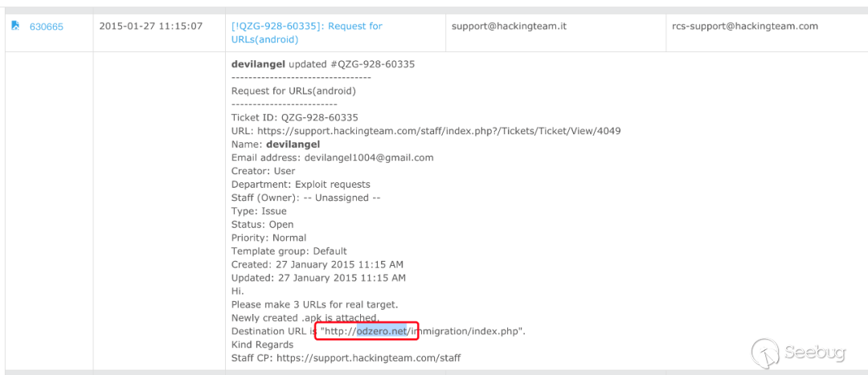
Task: Open email ID 630665 link
Action: point(47,26)
